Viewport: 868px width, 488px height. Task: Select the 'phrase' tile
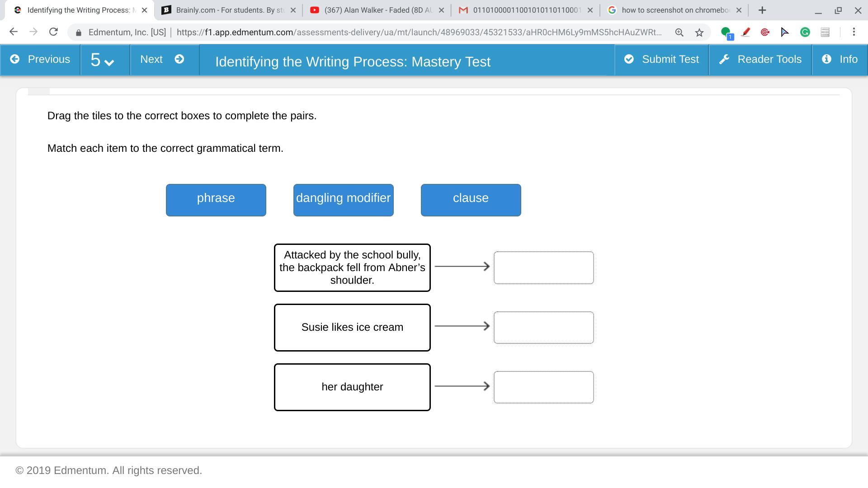click(x=216, y=200)
